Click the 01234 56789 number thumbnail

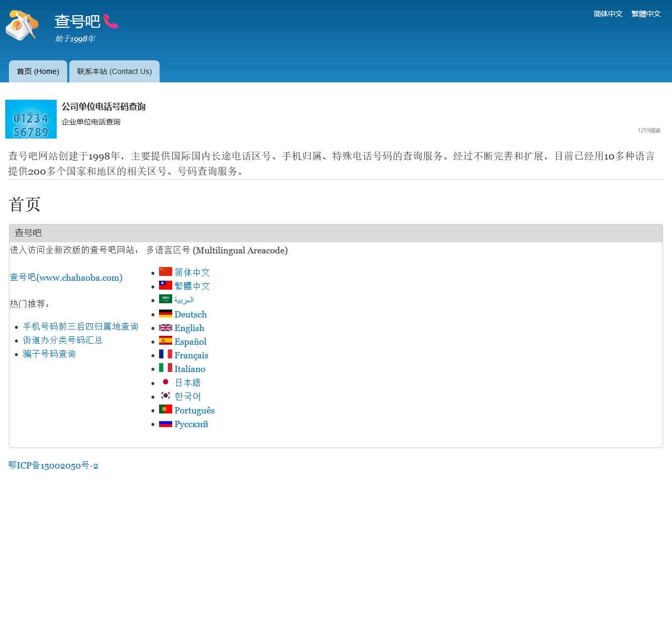click(x=31, y=119)
